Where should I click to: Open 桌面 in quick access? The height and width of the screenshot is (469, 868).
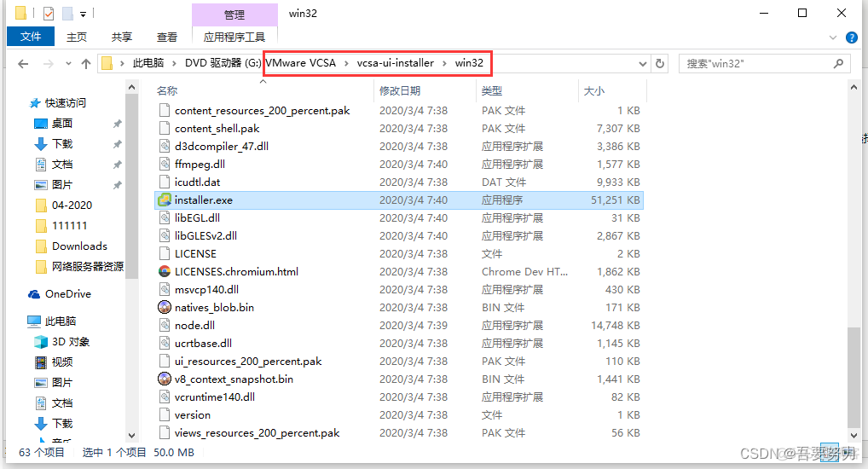point(62,124)
